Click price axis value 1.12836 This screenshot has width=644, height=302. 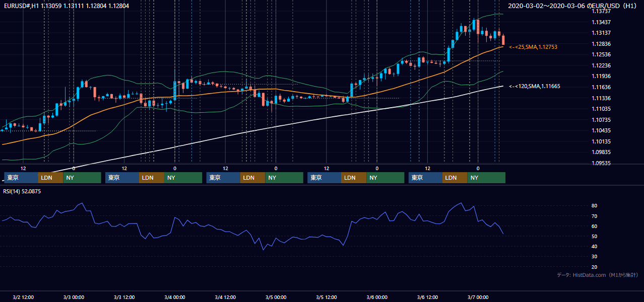tap(601, 44)
